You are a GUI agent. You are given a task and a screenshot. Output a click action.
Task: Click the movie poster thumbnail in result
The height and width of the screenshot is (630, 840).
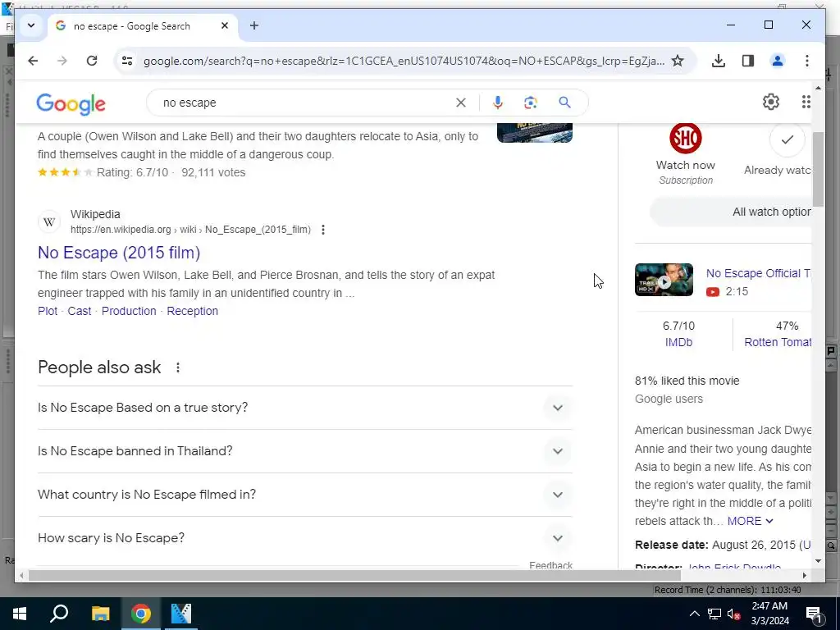[535, 132]
